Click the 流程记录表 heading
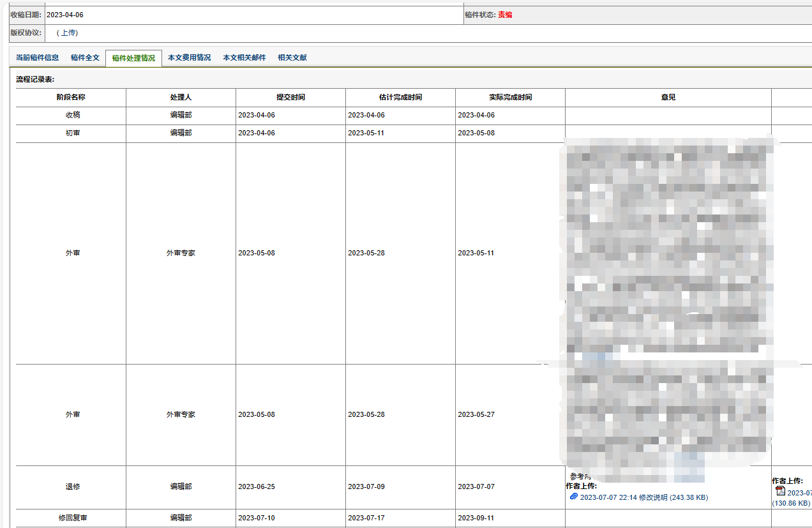 [x=35, y=80]
